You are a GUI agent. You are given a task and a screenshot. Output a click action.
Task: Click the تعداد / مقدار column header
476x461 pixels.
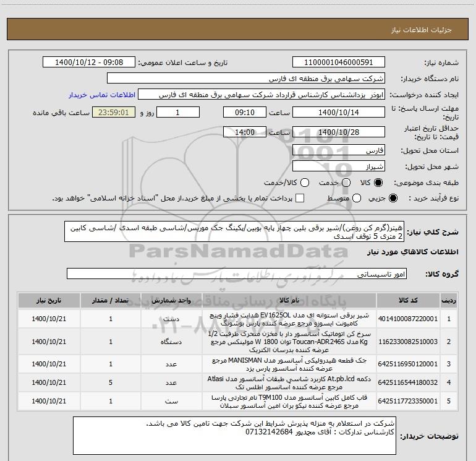pos(111,301)
